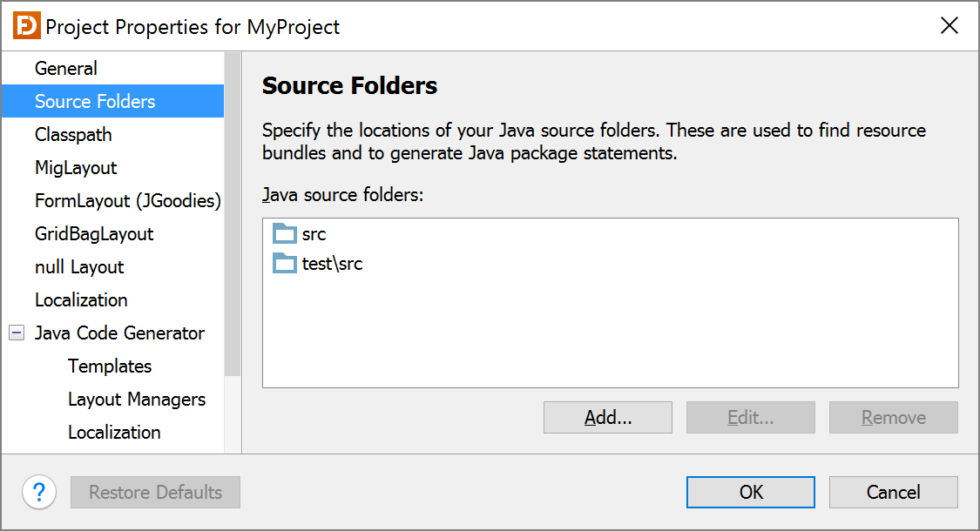Click the Remove button
980x531 pixels.
pos(893,417)
